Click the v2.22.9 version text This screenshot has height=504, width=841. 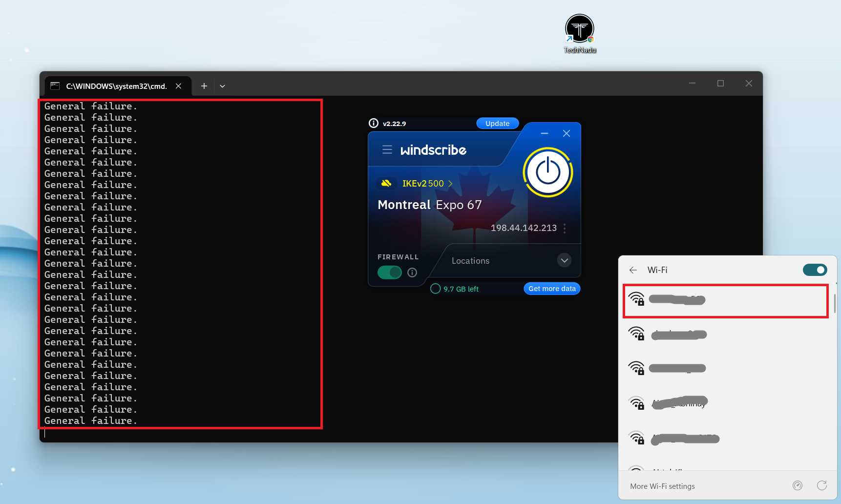click(x=394, y=124)
